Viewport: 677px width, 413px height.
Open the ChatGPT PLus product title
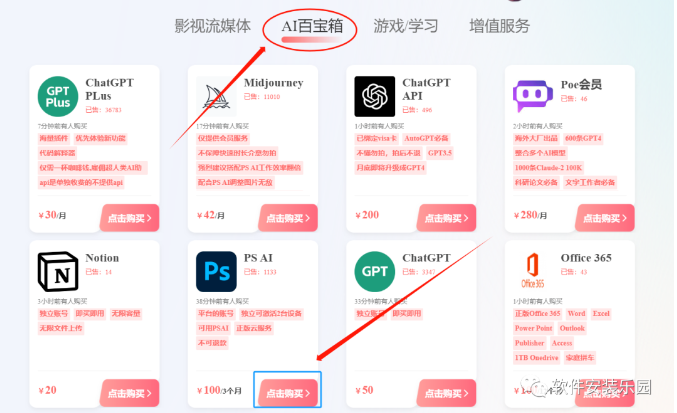pyautogui.click(x=109, y=89)
